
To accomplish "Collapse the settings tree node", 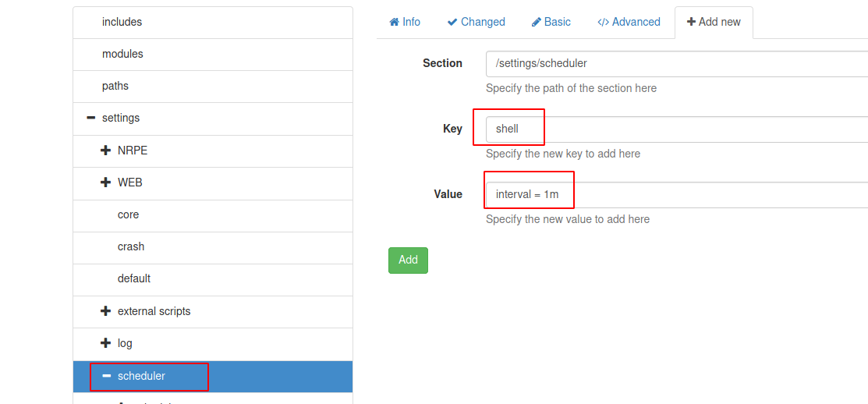I will (x=91, y=118).
